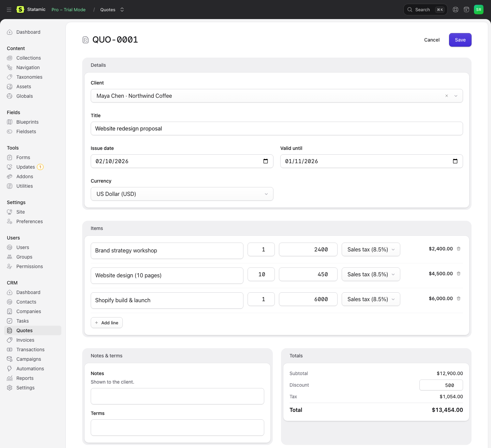Edit the quote Title field
The image size is (491, 448).
pyautogui.click(x=277, y=128)
